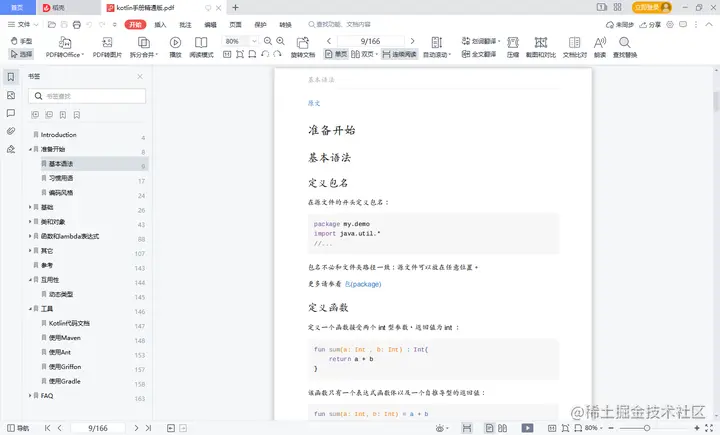Go to next page in toolbar
The height and width of the screenshot is (435, 720).
tap(412, 41)
